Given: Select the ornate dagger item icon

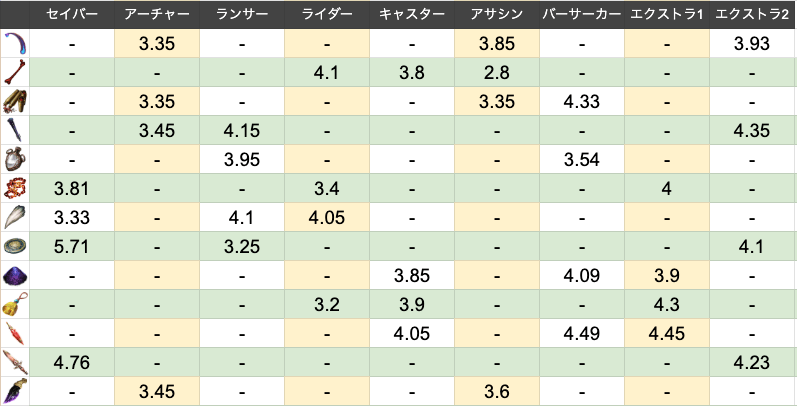Looking at the screenshot, I should point(15,363).
